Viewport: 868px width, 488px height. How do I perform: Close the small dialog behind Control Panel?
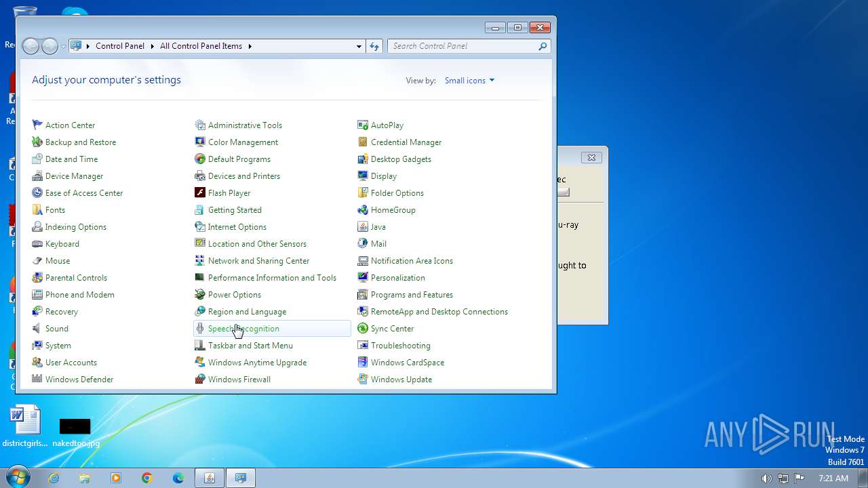pyautogui.click(x=591, y=157)
